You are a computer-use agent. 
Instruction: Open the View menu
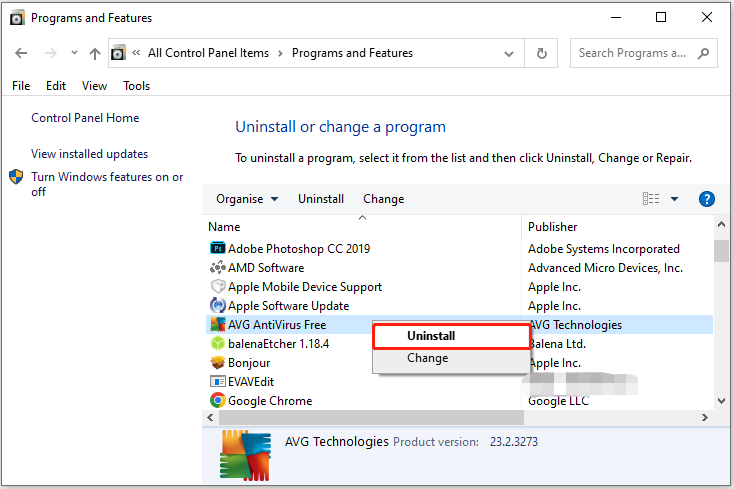click(x=94, y=86)
